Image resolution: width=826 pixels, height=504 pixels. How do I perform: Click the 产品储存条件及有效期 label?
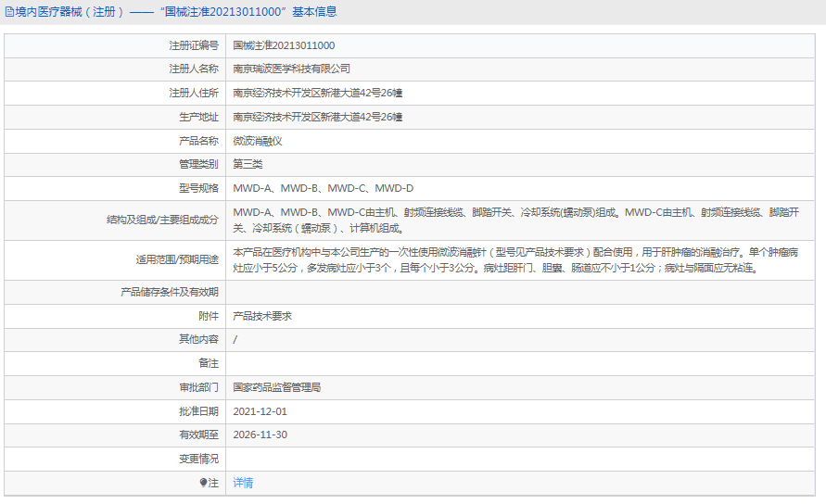pyautogui.click(x=169, y=292)
